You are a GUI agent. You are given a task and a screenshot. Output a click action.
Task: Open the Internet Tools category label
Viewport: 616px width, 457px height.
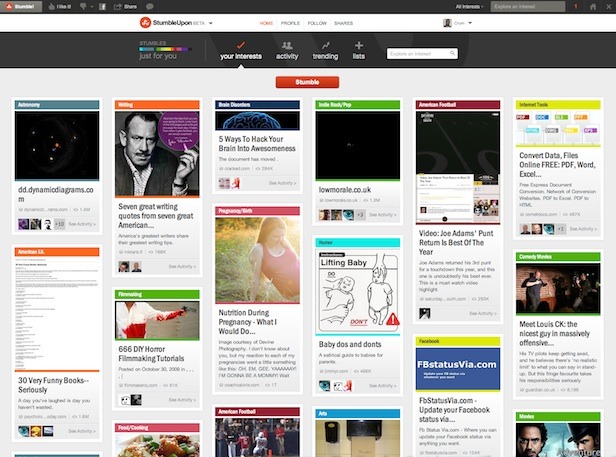pos(558,105)
